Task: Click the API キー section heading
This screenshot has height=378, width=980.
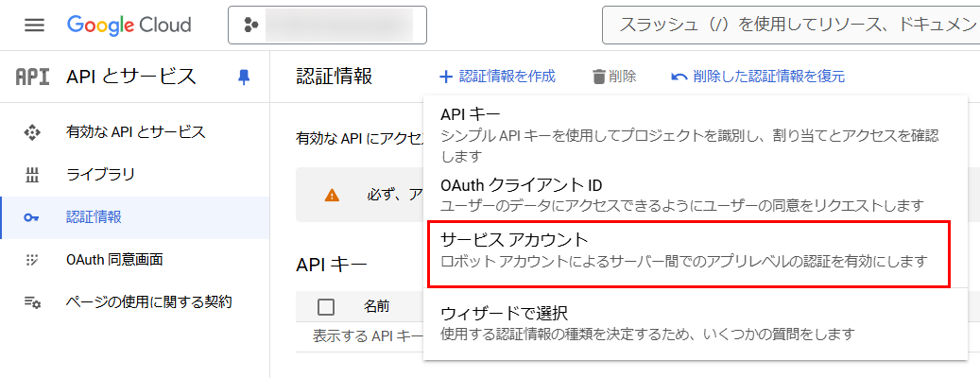Action: (332, 265)
